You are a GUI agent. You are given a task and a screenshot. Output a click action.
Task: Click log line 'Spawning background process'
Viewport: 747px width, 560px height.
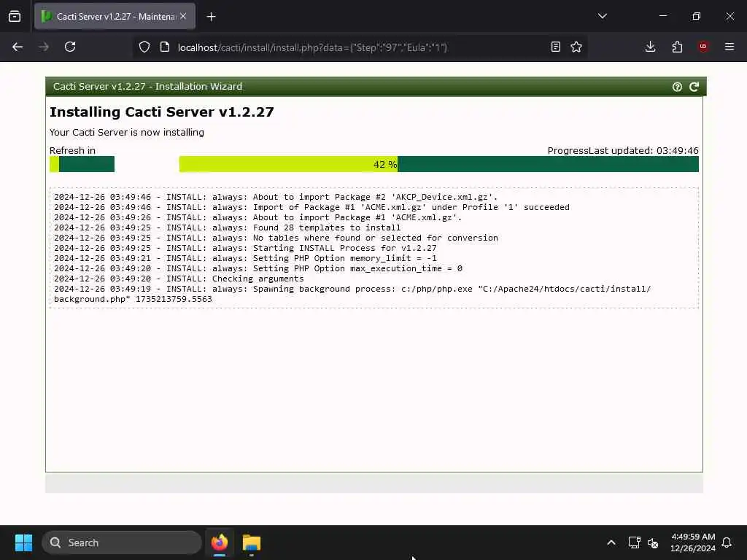pyautogui.click(x=352, y=294)
